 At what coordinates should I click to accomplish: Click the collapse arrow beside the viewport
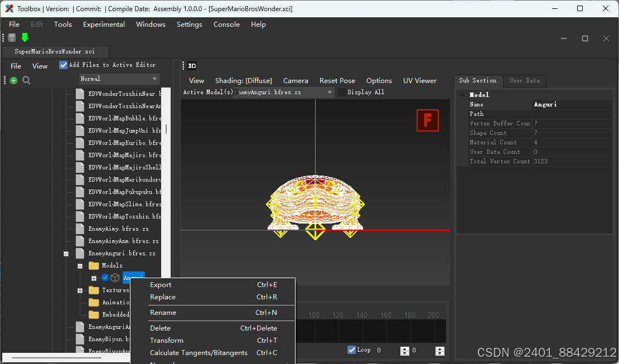(x=176, y=211)
